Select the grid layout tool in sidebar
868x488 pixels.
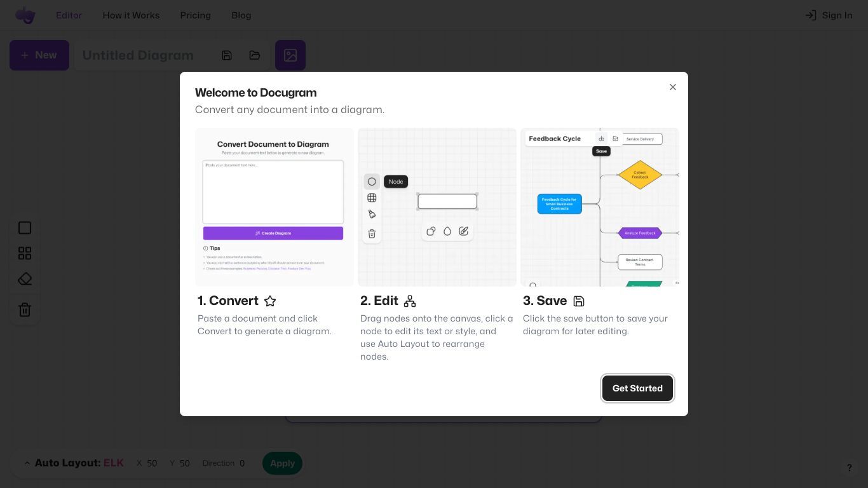(x=25, y=254)
